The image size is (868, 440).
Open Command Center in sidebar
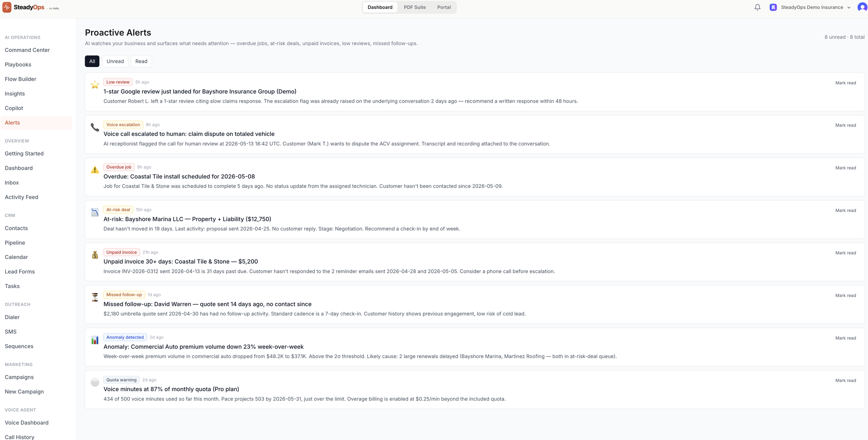36,50
